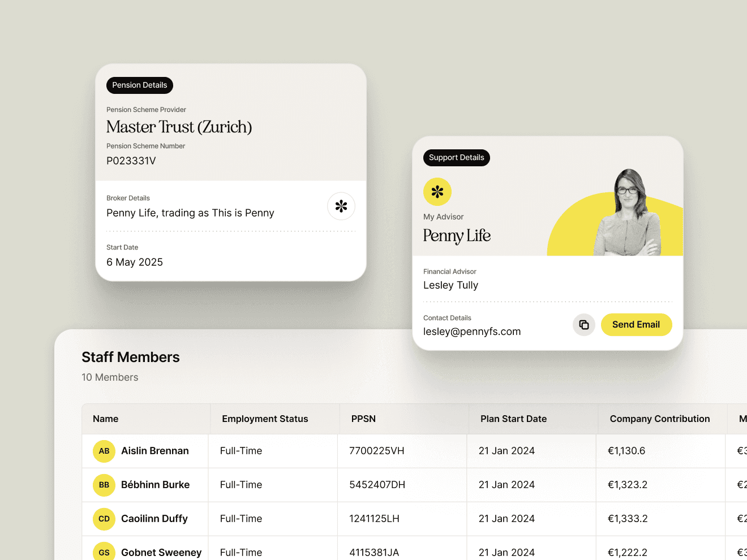747x560 pixels.
Task: Click the CD avatar for Caoilinn Duffy
Action: 104,519
